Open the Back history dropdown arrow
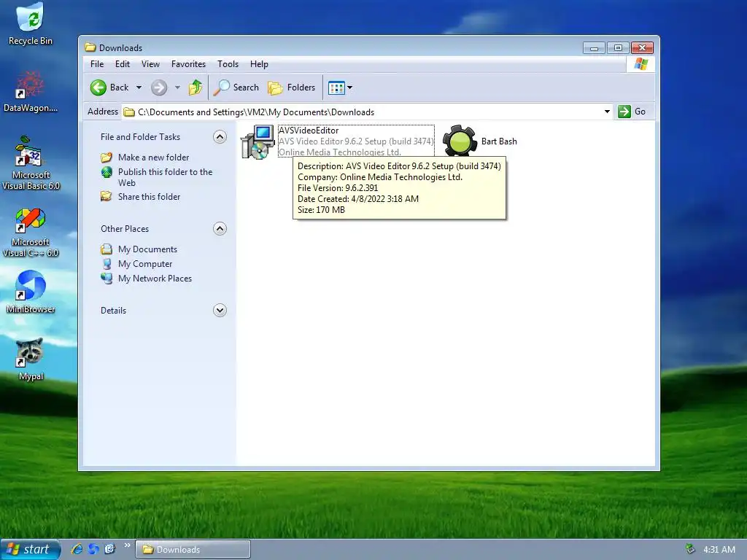 coord(139,87)
